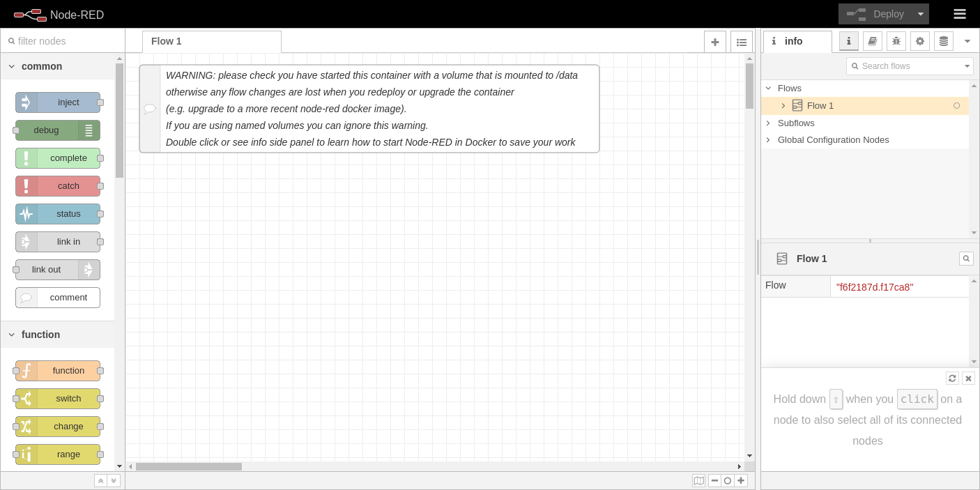This screenshot has height=490, width=980.
Task: Close the tips box
Action: point(968,378)
